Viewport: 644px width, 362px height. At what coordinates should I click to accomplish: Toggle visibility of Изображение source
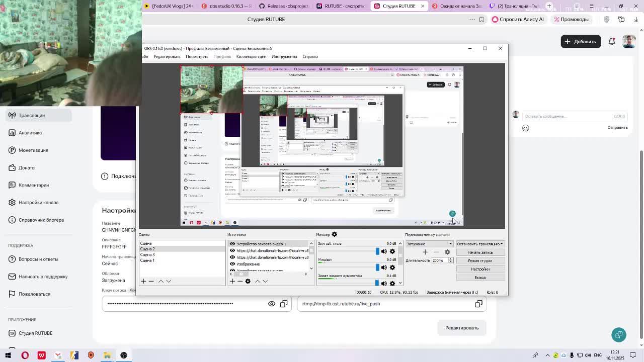232,263
